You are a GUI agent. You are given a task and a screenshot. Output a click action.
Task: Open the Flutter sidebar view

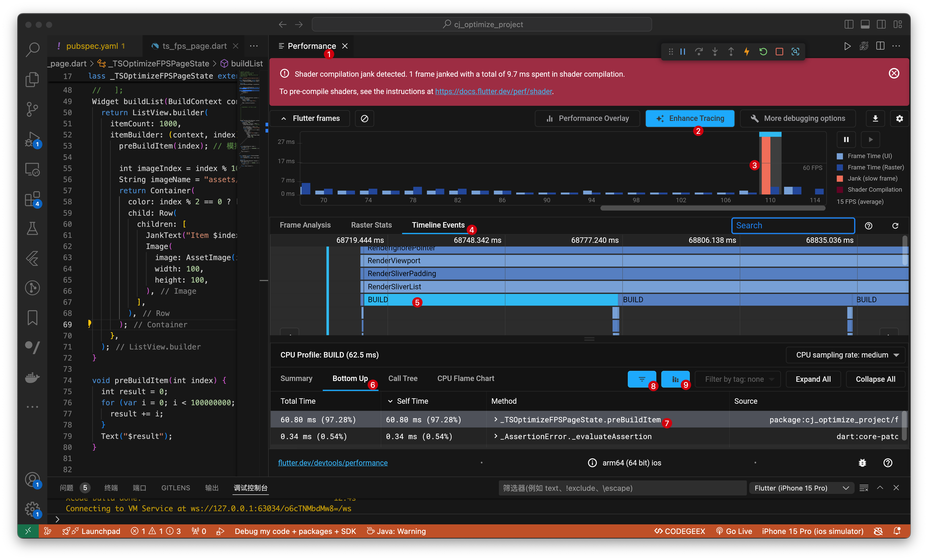(x=33, y=259)
